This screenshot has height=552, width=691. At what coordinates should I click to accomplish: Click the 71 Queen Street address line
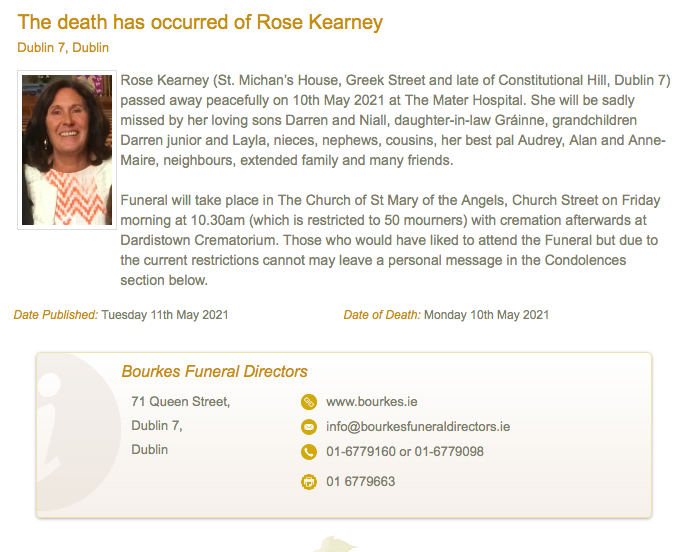[181, 402]
